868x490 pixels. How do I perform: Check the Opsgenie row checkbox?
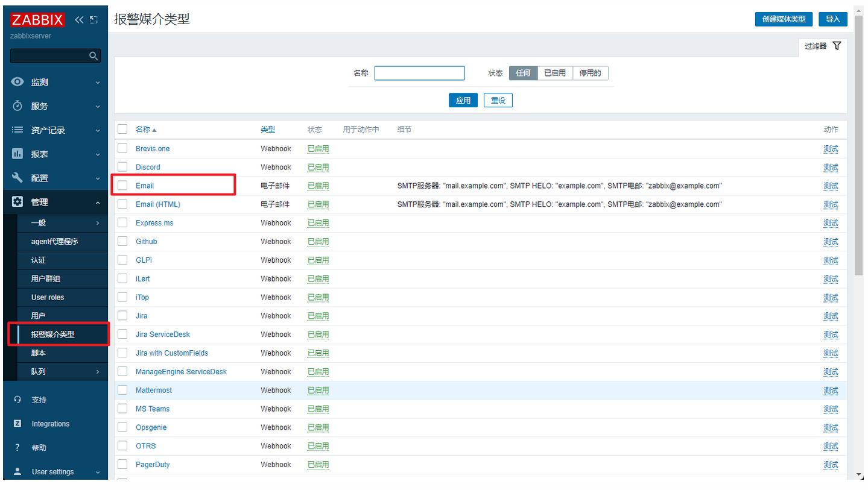point(122,427)
